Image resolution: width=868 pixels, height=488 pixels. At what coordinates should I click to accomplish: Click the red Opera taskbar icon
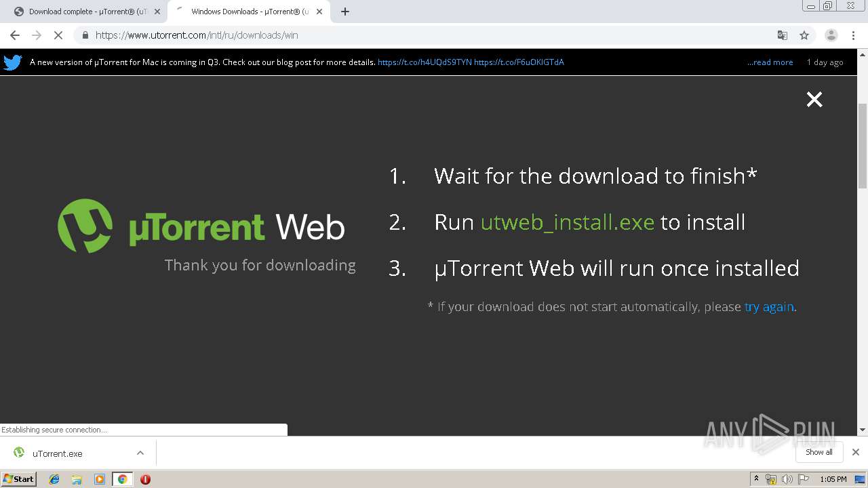(145, 479)
